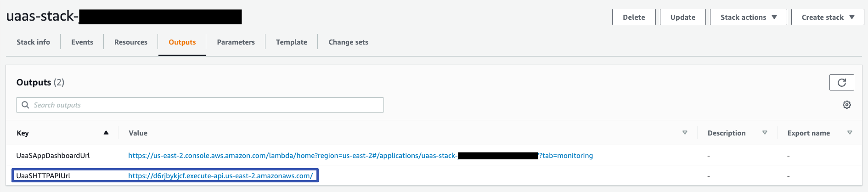
Task: Focus the Search outputs field
Action: click(x=200, y=105)
